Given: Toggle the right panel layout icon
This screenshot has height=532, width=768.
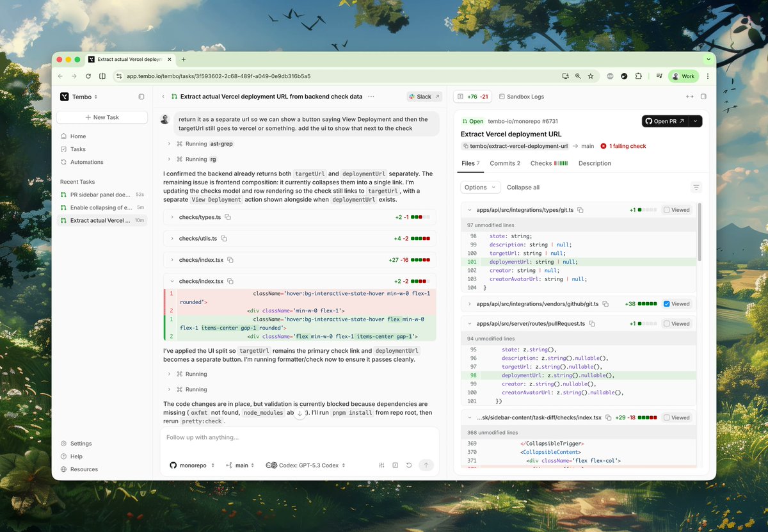Looking at the screenshot, I should point(703,97).
